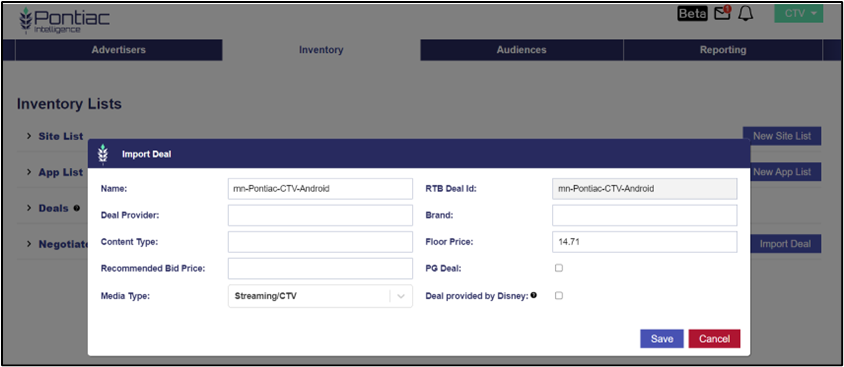
Task: Click the wheat icon in Import Deal header
Action: tap(103, 154)
